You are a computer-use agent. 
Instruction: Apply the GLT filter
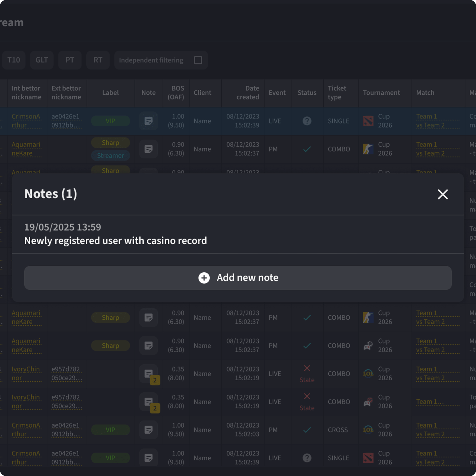pyautogui.click(x=42, y=60)
